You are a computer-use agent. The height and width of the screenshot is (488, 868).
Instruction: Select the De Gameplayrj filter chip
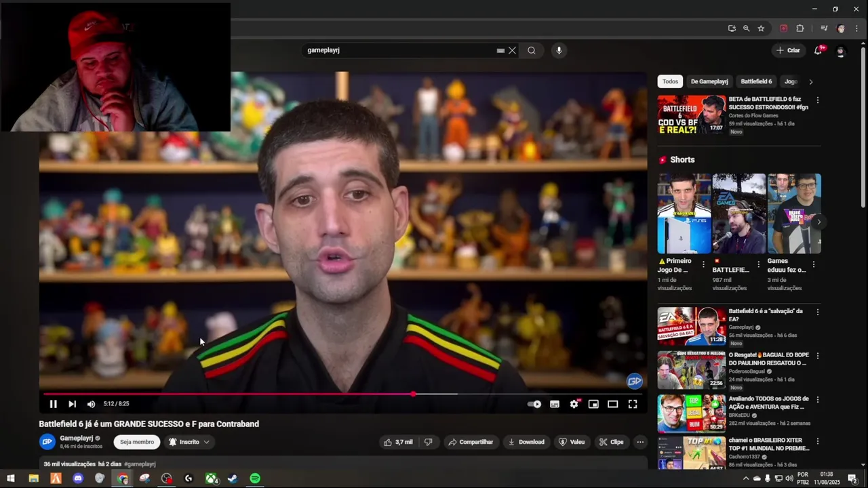tap(709, 81)
